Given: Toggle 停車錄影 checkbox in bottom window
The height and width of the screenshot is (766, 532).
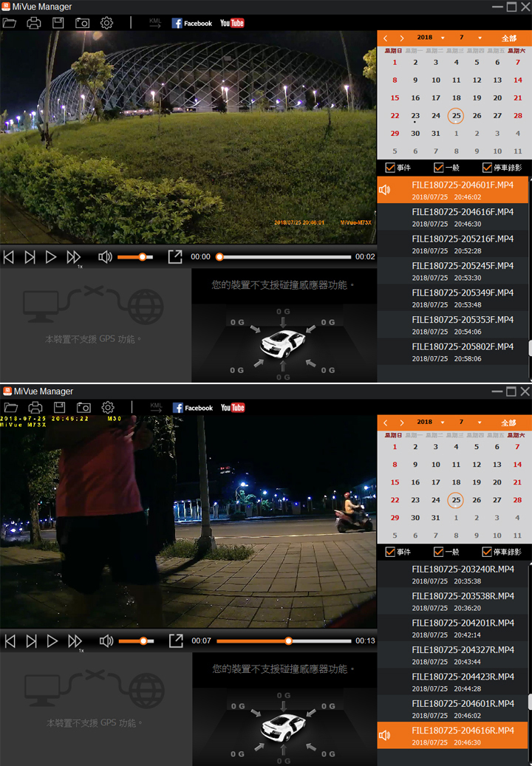Looking at the screenshot, I should coord(487,552).
